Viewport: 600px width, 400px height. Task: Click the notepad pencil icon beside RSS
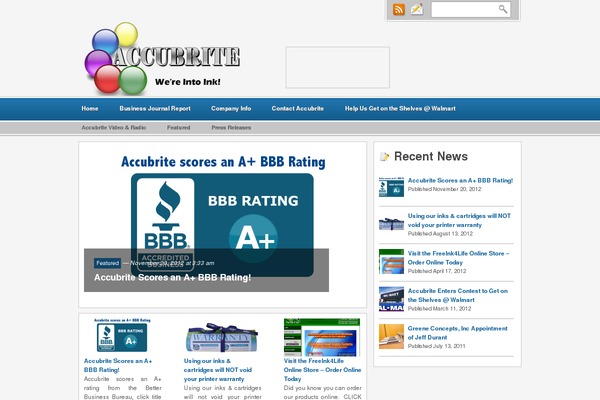417,9
